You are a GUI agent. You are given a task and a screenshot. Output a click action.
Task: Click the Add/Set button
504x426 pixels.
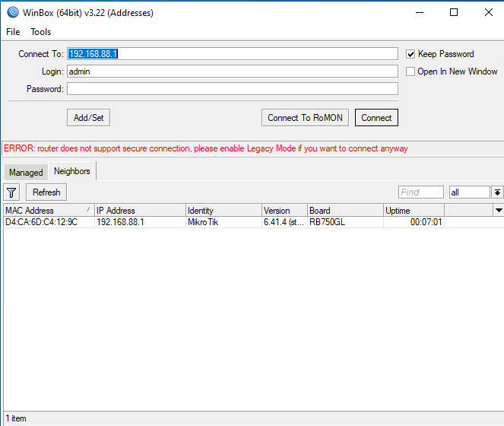(89, 118)
